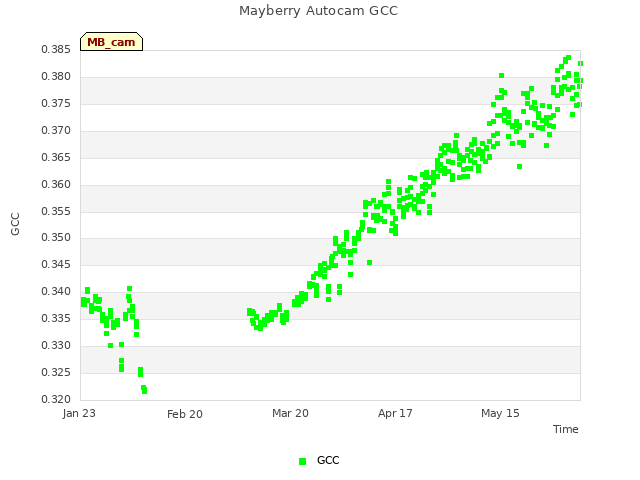640x480 pixels.
Task: Click the 0.330 y-axis value
Action: coord(56,345)
